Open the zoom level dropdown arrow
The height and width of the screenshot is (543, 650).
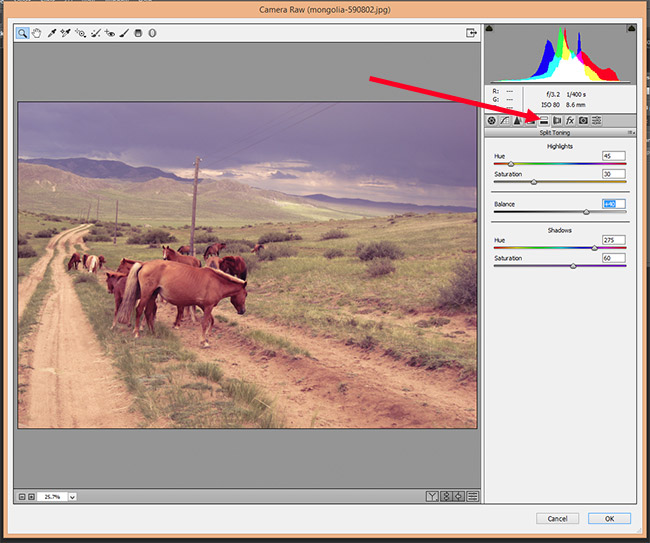(x=73, y=497)
